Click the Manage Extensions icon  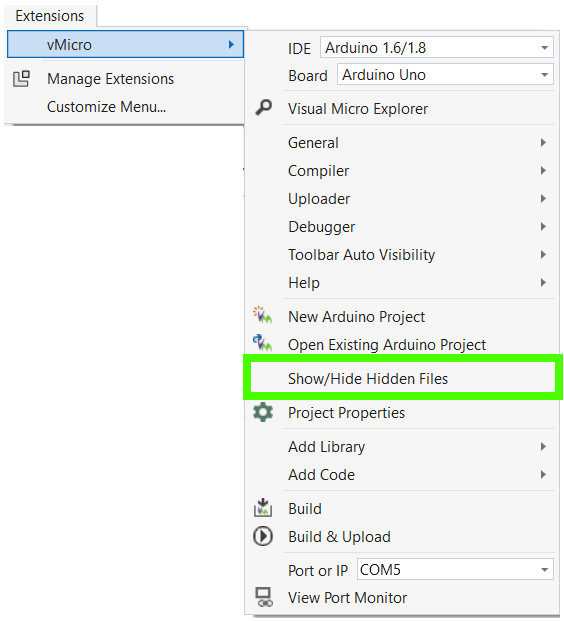21,78
